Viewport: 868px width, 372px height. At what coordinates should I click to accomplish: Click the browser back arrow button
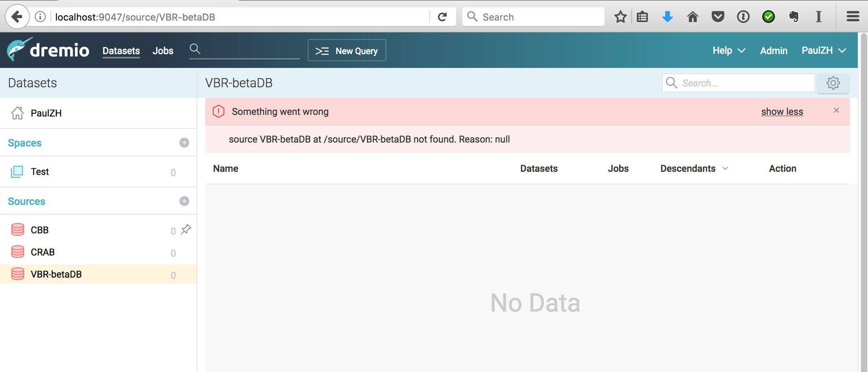[x=17, y=17]
